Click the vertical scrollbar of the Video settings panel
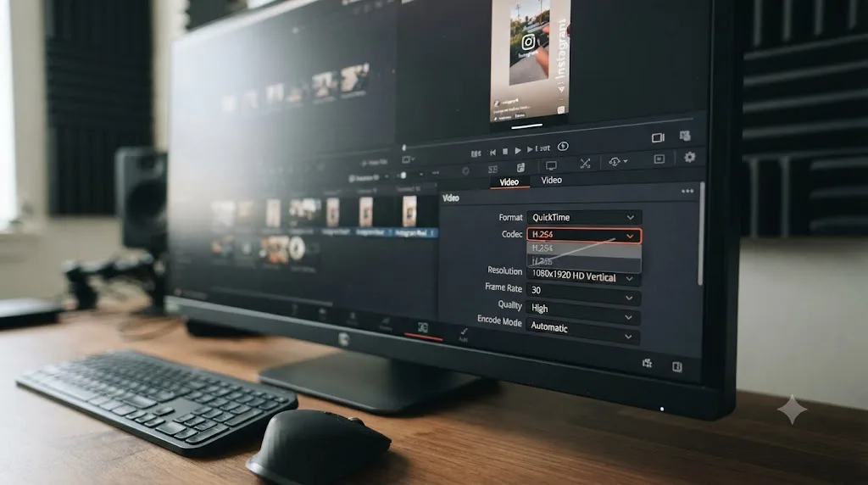The width and height of the screenshot is (868, 485). pyautogui.click(x=702, y=234)
